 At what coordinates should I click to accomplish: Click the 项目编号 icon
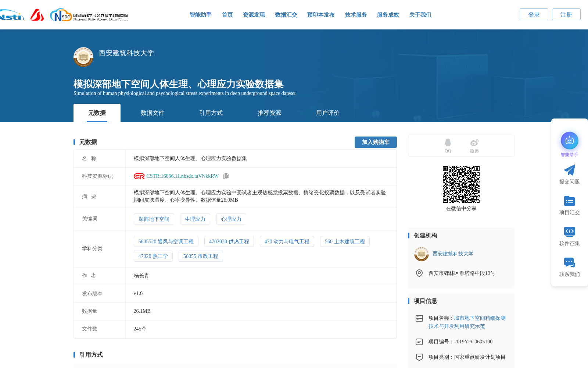(419, 342)
